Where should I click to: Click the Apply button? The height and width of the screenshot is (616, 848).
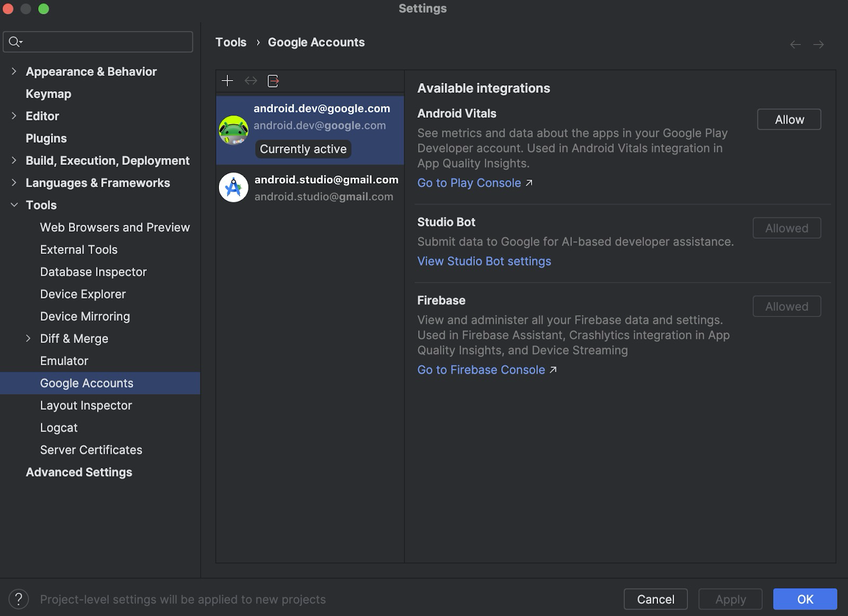pyautogui.click(x=730, y=599)
